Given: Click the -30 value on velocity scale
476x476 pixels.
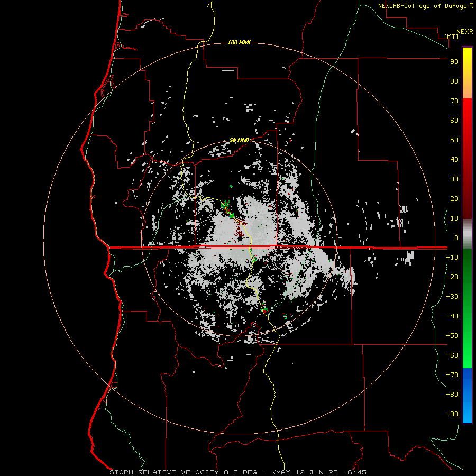Looking at the screenshot, I should [x=452, y=297].
